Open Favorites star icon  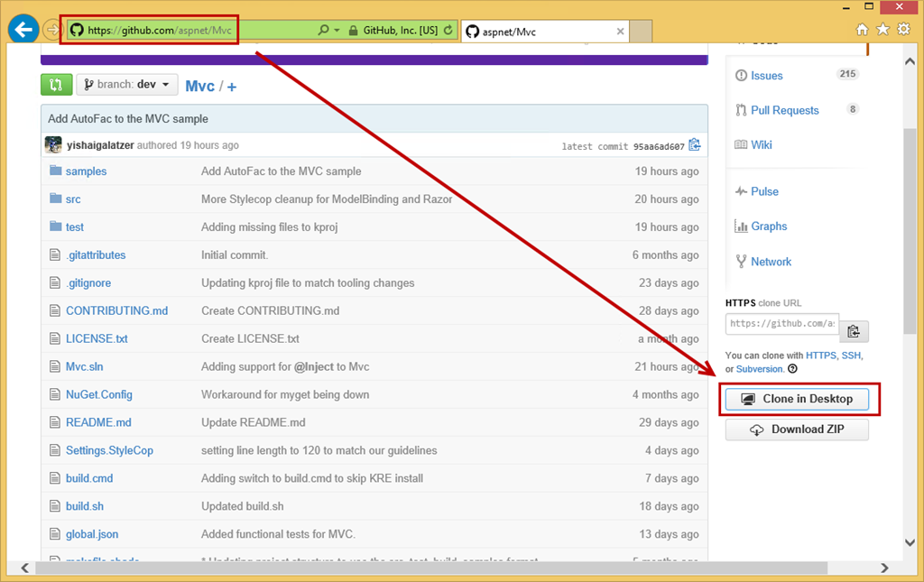[882, 30]
